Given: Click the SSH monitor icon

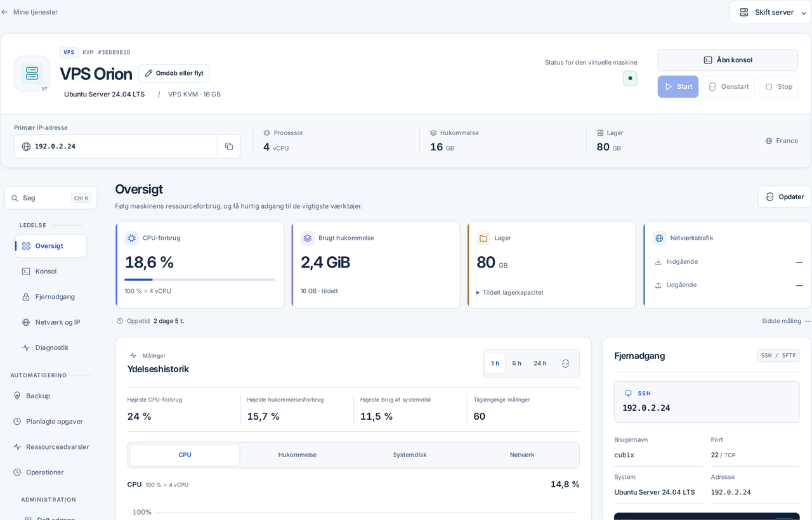Looking at the screenshot, I should pyautogui.click(x=629, y=393).
